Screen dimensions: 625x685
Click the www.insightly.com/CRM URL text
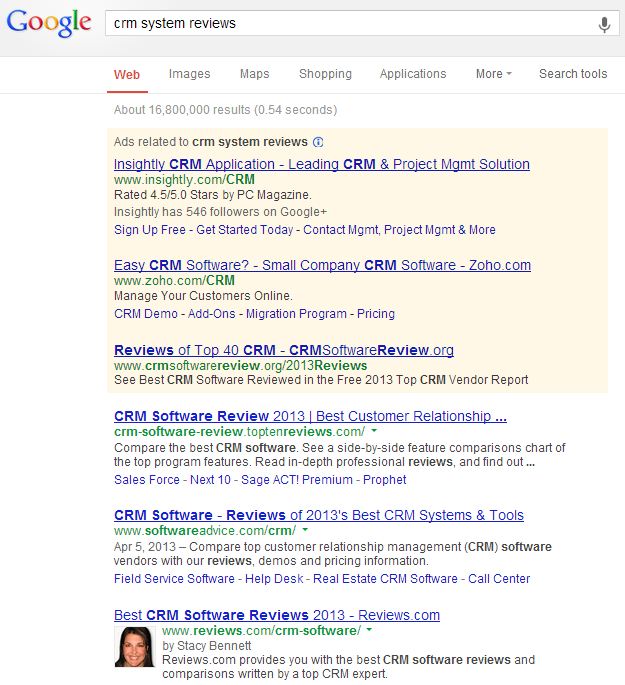pos(184,180)
